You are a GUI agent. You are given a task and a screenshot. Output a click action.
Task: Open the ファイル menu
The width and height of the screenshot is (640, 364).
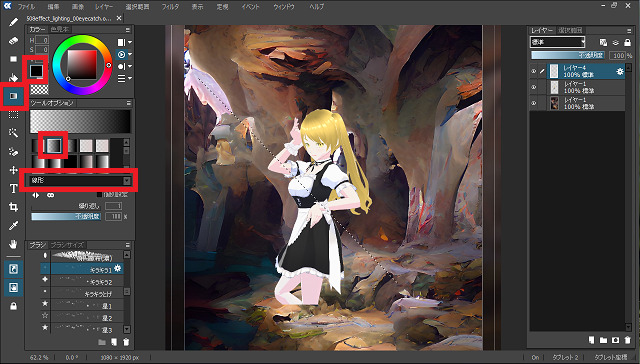point(26,7)
